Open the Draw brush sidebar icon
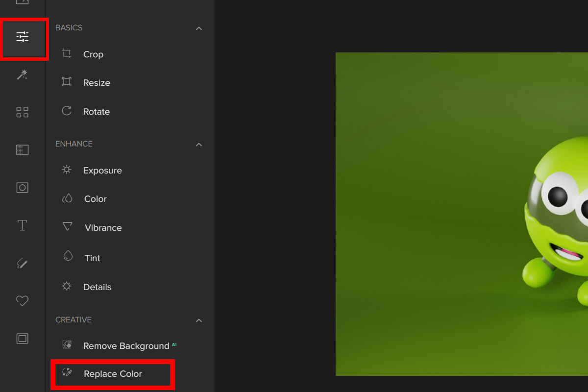Image resolution: width=588 pixels, height=392 pixels. [23, 263]
